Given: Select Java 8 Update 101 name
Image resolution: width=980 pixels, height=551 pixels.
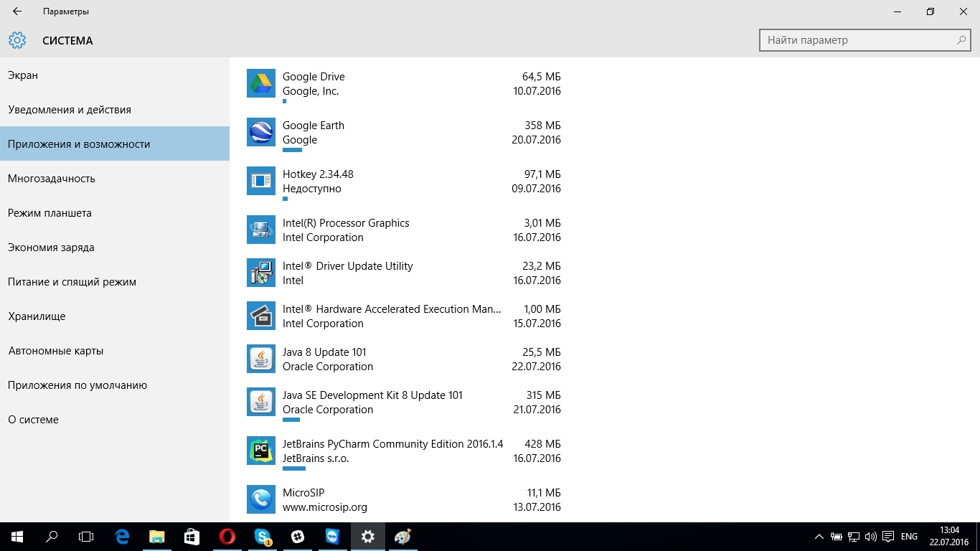Looking at the screenshot, I should (324, 352).
